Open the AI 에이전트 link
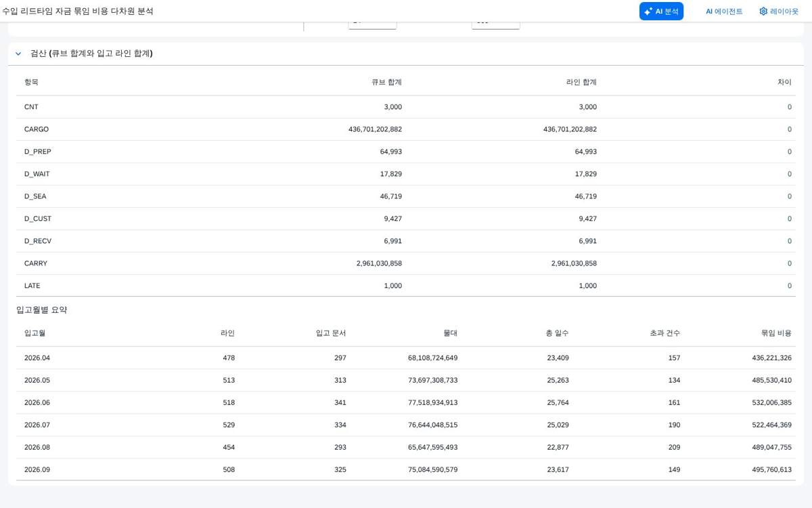 click(x=724, y=11)
